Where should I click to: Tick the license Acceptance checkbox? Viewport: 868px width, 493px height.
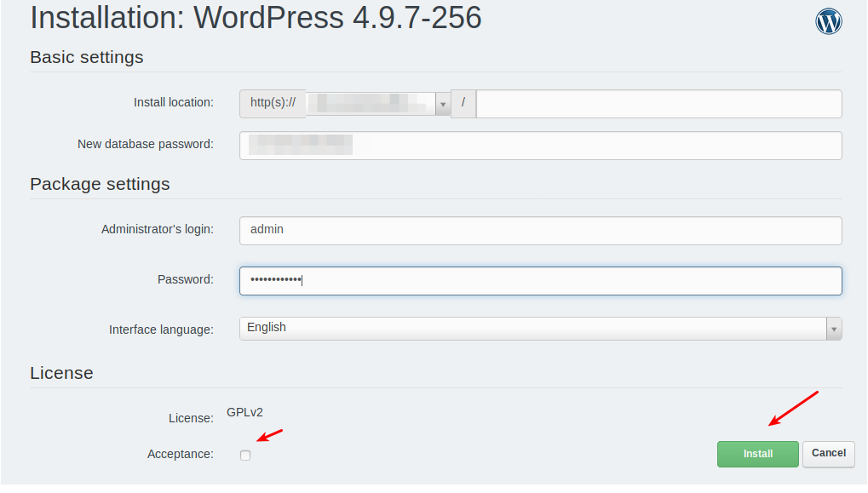[245, 456]
